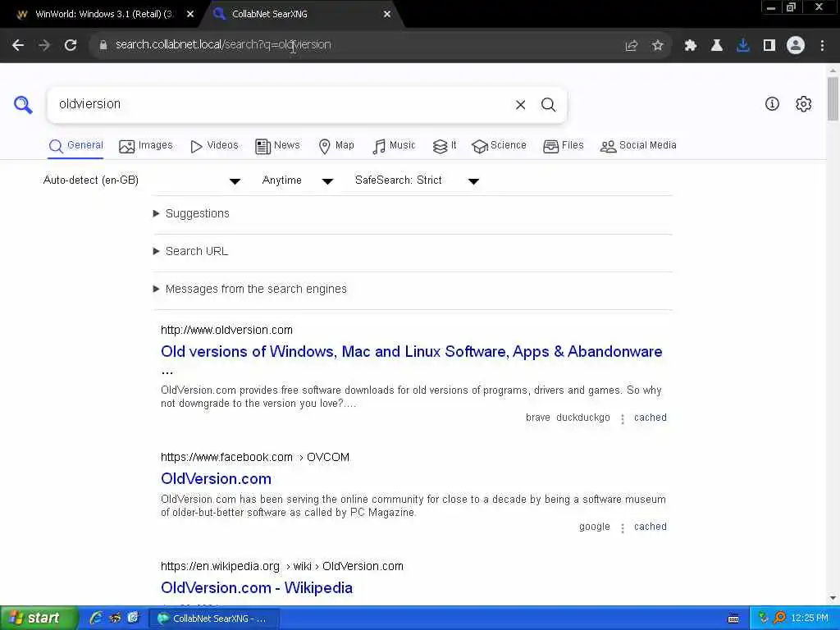Open the browser downloads icon
840x630 pixels.
(743, 46)
